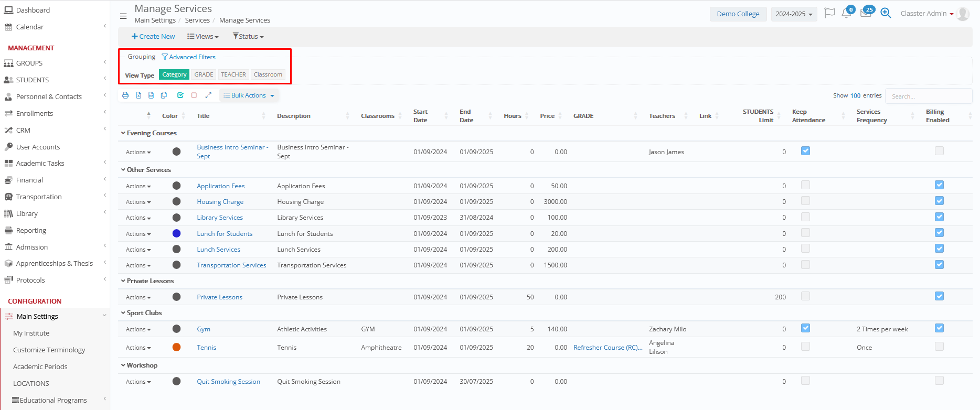Open Financial in the sidebar menu
The image size is (980, 410).
click(29, 180)
